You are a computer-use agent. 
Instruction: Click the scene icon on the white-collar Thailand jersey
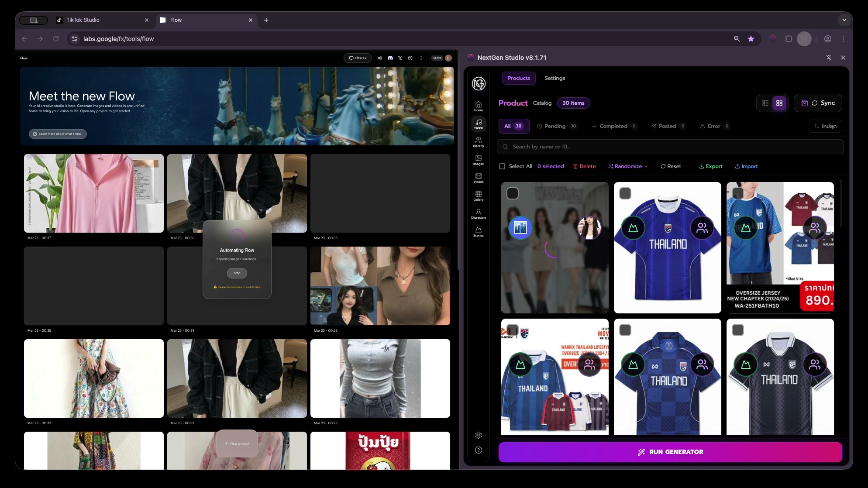tap(633, 228)
